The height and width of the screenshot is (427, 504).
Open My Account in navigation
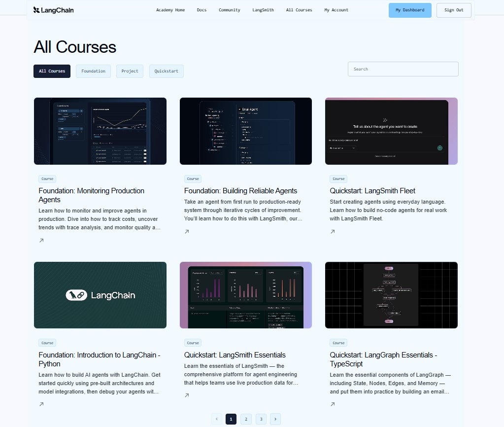point(336,10)
